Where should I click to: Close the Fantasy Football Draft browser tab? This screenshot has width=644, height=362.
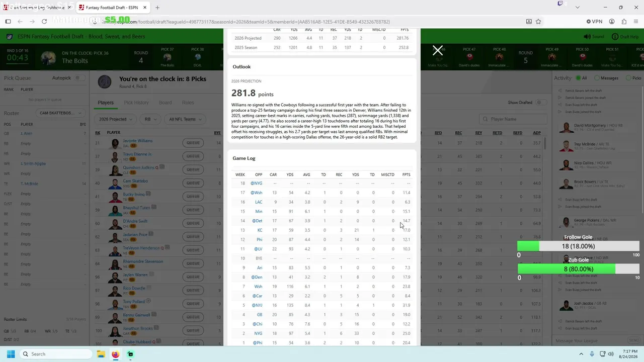point(145,8)
